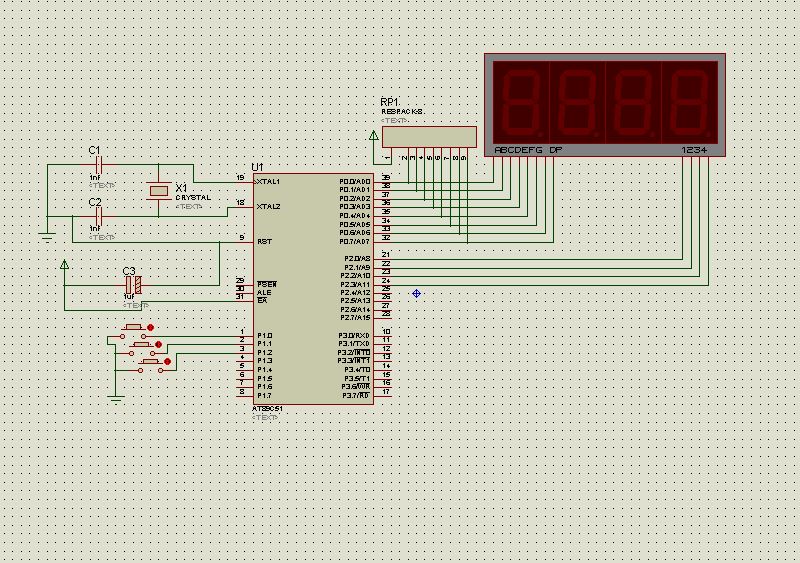Click the 'C1' reference label

[x=94, y=150]
